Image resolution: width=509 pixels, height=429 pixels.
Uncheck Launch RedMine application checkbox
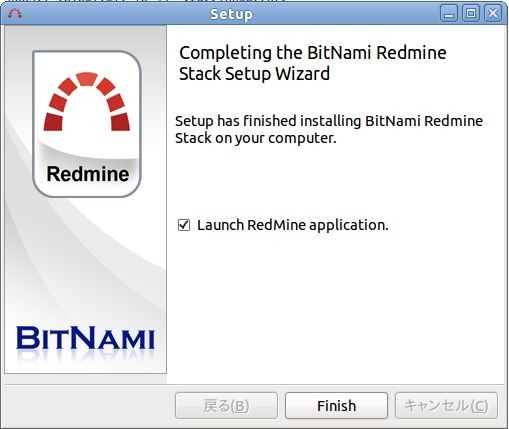click(x=184, y=225)
